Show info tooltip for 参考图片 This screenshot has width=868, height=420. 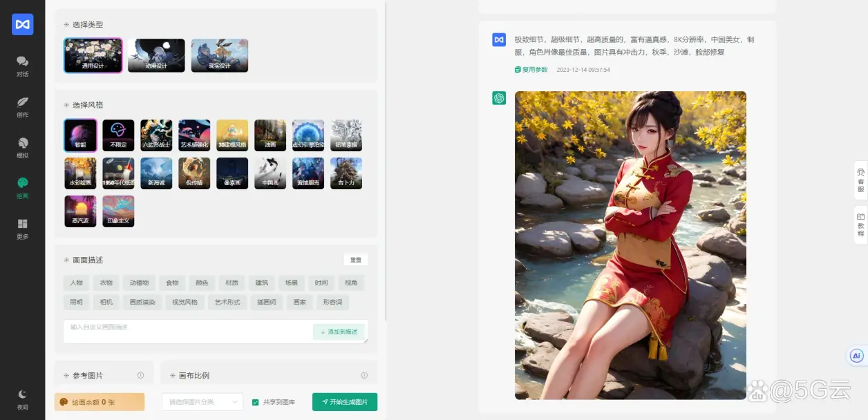[140, 375]
